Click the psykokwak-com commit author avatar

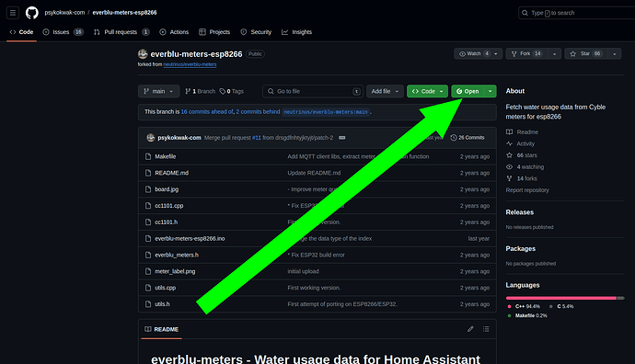151,138
